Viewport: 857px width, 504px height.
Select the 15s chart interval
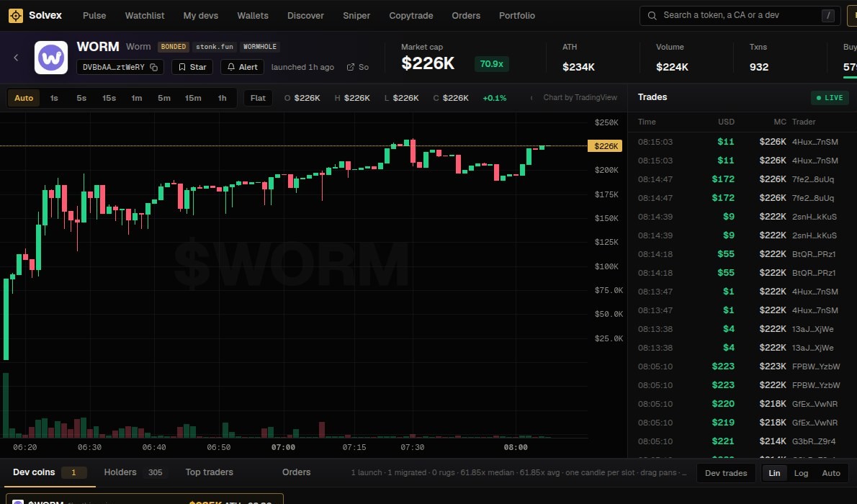tap(109, 98)
